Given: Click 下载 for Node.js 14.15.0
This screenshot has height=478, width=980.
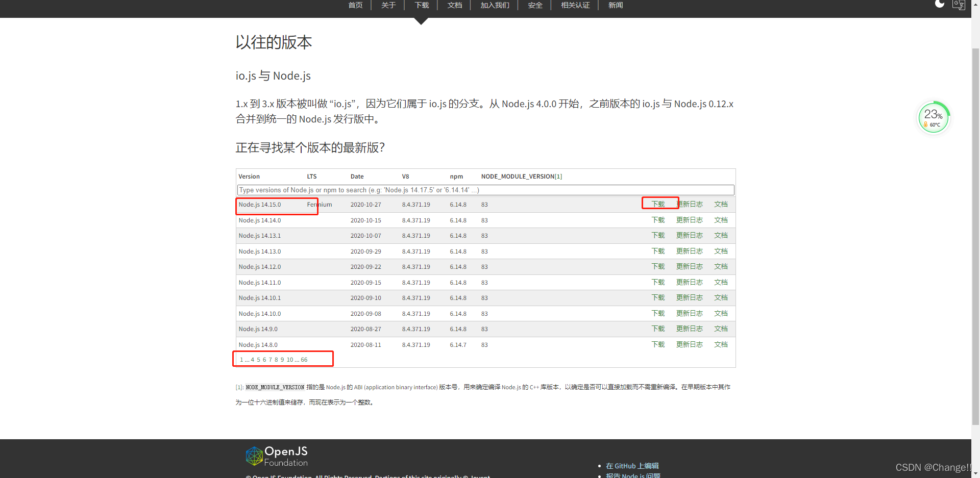Looking at the screenshot, I should click(x=658, y=204).
